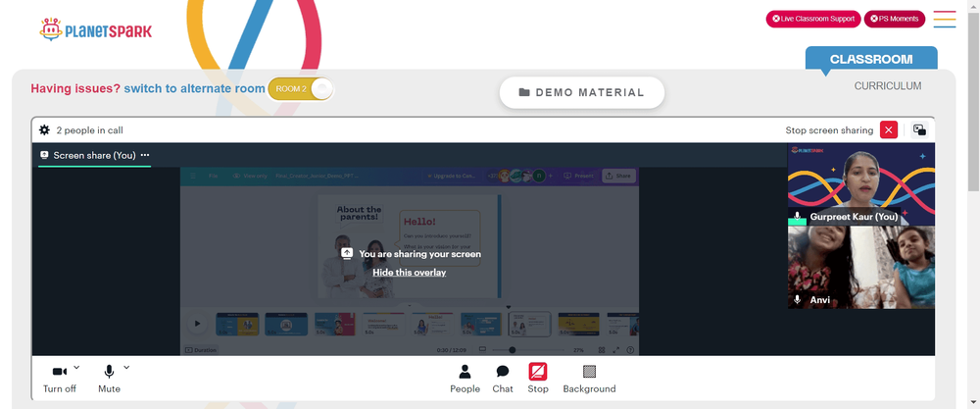Image resolution: width=980 pixels, height=409 pixels.
Task: Click the Stop screen sharing label
Action: [829, 130]
